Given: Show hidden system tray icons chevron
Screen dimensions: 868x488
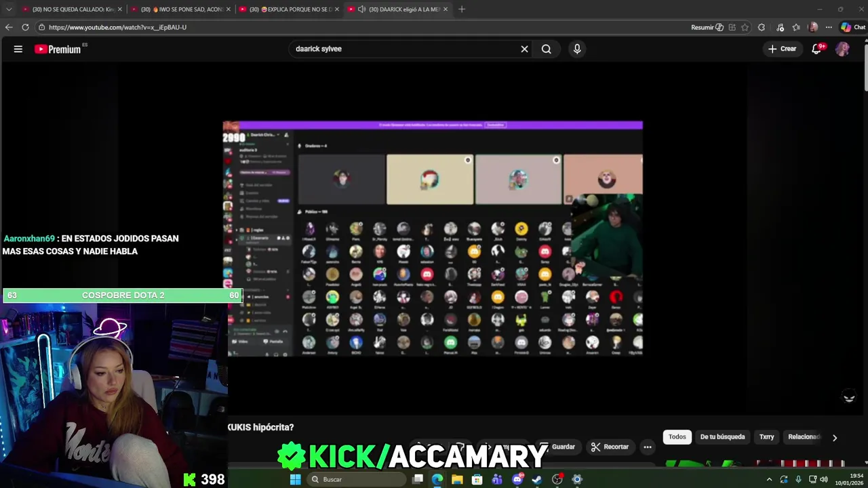Looking at the screenshot, I should pos(769,479).
